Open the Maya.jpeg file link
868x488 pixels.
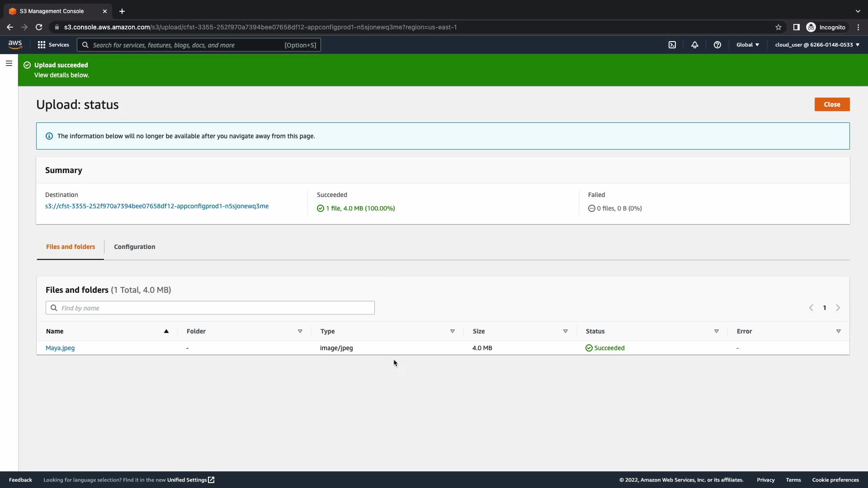pyautogui.click(x=60, y=348)
